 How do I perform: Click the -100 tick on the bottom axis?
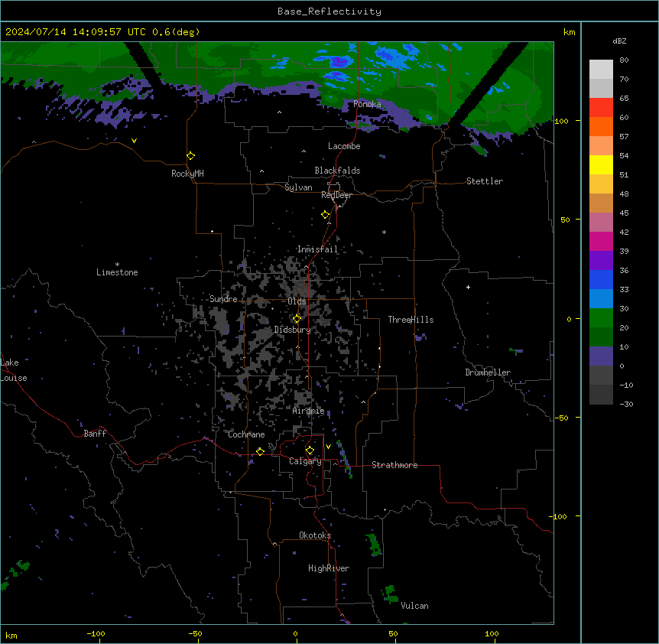coord(96,633)
